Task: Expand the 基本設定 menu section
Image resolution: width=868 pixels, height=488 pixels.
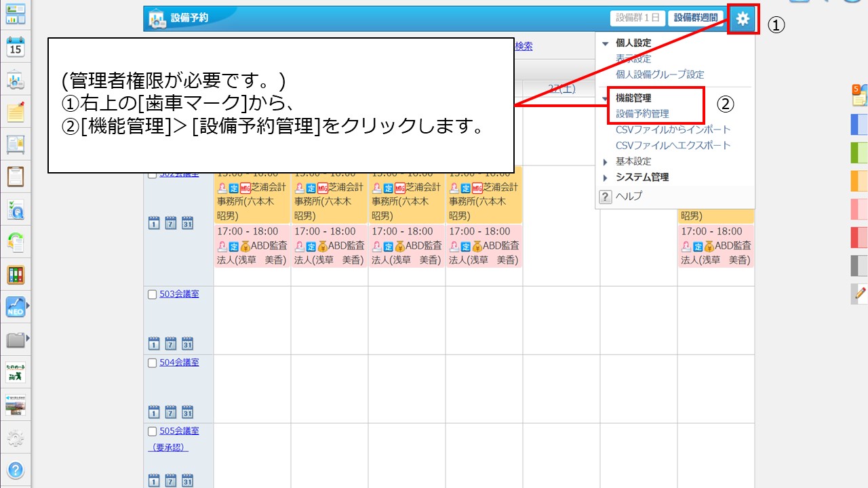Action: pos(606,161)
